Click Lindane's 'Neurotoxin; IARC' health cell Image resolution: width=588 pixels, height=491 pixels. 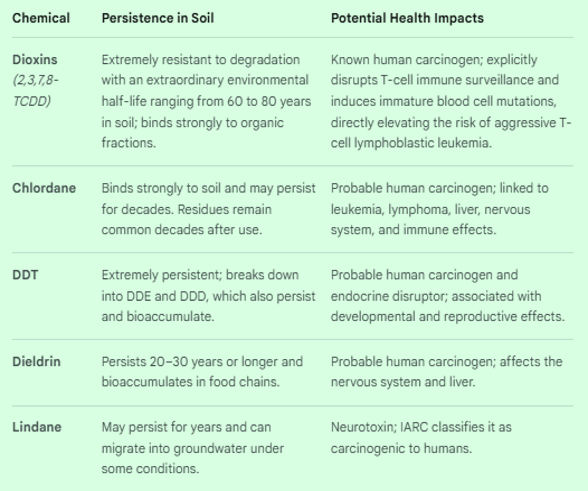[421, 437]
